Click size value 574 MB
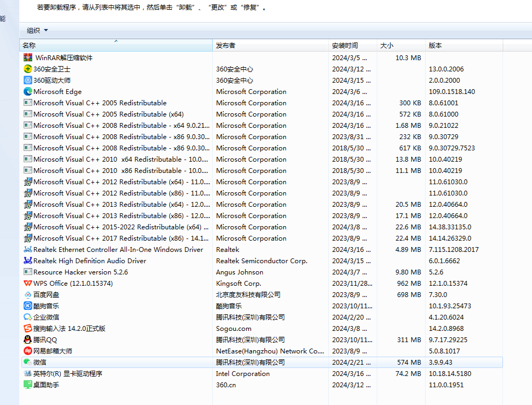This screenshot has width=532, height=405. pyautogui.click(x=409, y=362)
